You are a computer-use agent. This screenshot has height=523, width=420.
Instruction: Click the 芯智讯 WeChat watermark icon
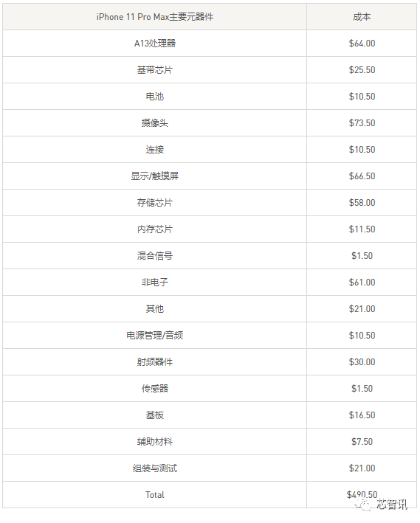pos(362,504)
